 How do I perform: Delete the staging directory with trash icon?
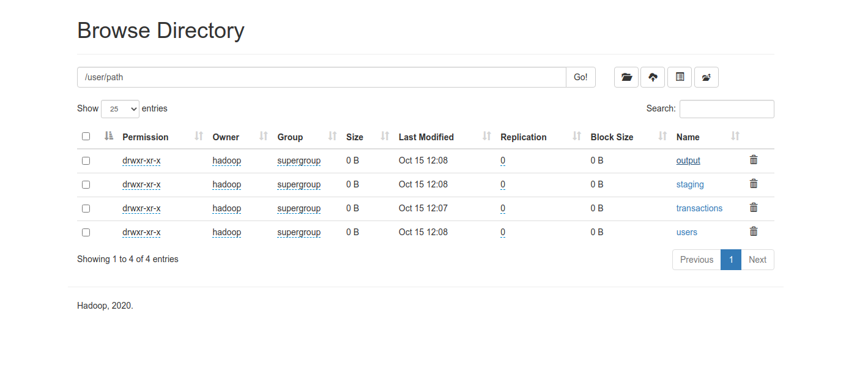point(754,184)
